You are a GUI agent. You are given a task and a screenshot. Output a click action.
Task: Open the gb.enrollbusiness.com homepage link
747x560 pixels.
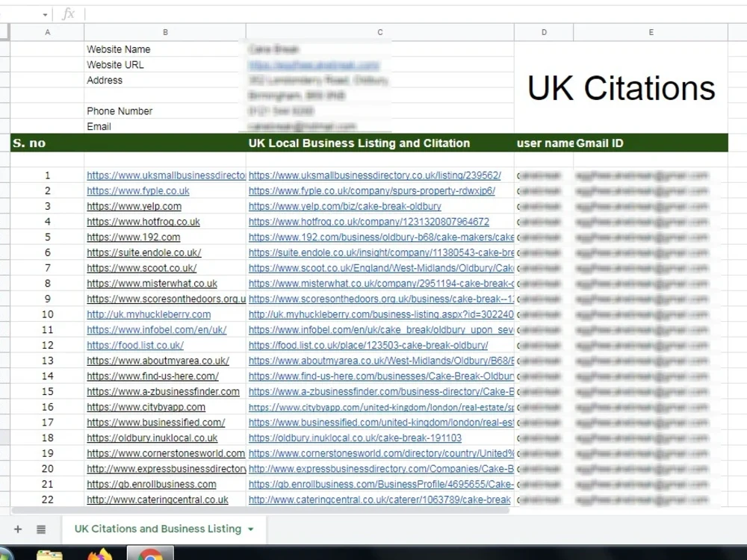(x=152, y=485)
